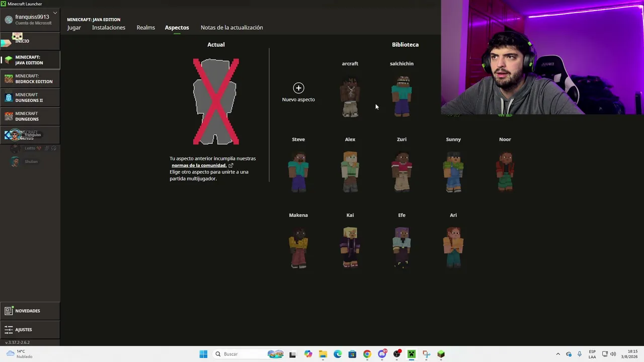Select the Aspectos tab

click(177, 28)
